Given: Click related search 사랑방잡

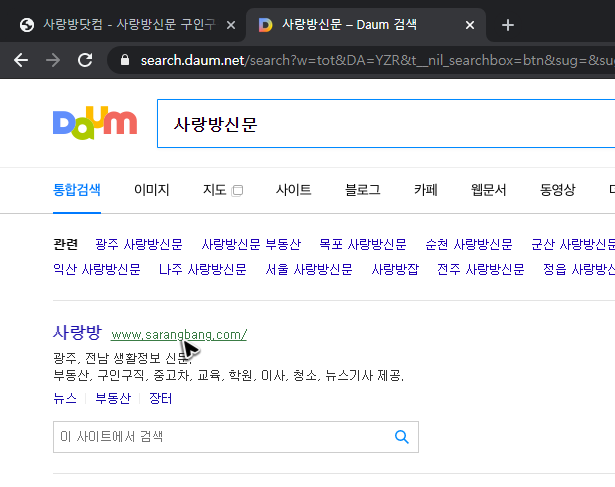Looking at the screenshot, I should (395, 269).
